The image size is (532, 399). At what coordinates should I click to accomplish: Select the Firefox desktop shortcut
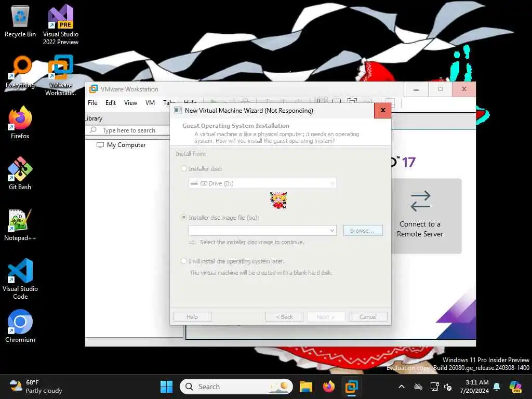point(20,123)
